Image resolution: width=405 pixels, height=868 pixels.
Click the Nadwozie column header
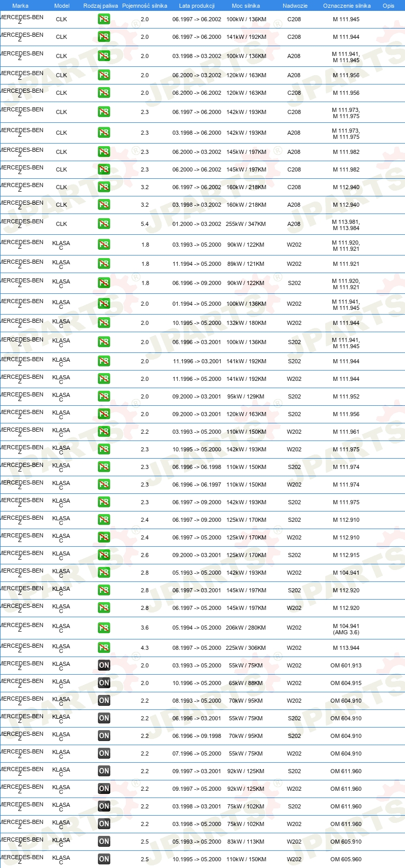coord(295,6)
